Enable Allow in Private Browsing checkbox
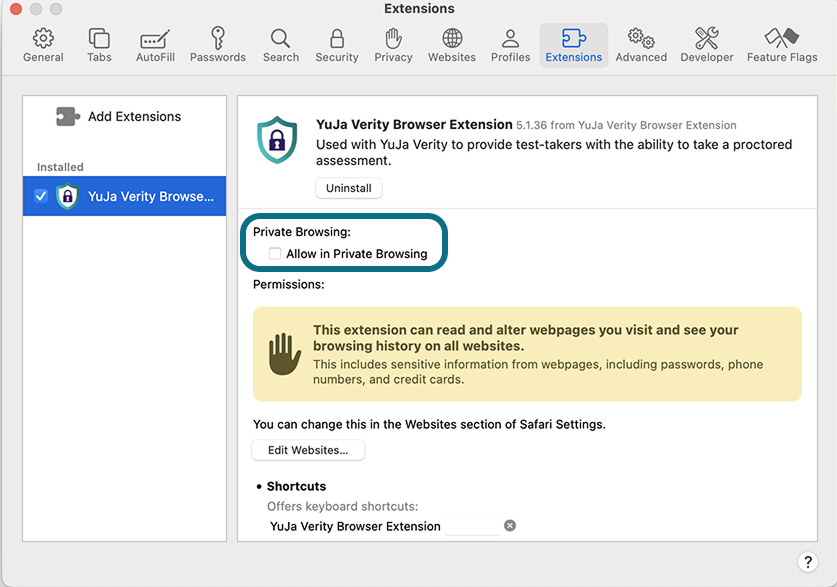The height and width of the screenshot is (587, 837). pyautogui.click(x=275, y=253)
